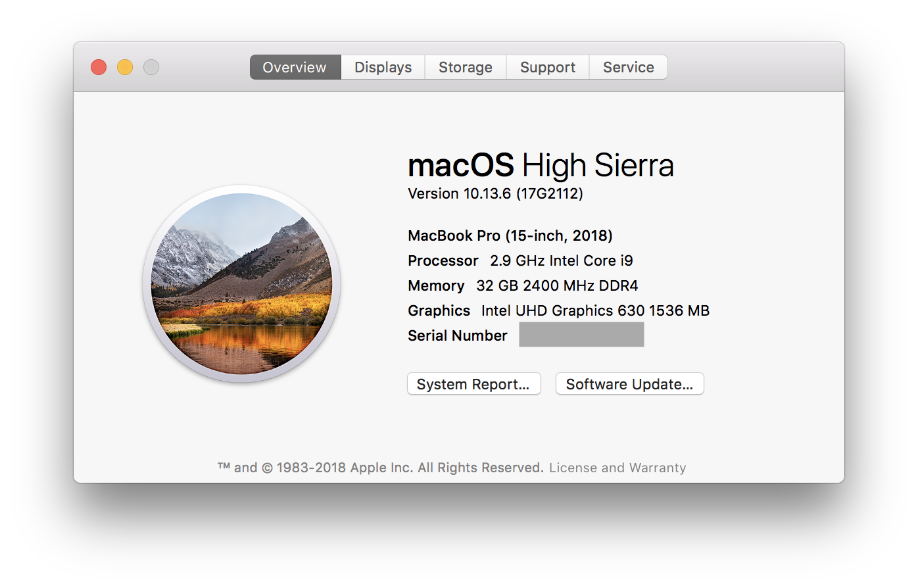Switch to the Displays tab
The image size is (918, 588).
383,66
